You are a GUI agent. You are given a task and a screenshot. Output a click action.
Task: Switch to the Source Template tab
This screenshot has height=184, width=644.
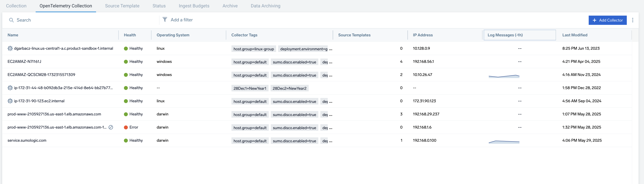tap(122, 6)
